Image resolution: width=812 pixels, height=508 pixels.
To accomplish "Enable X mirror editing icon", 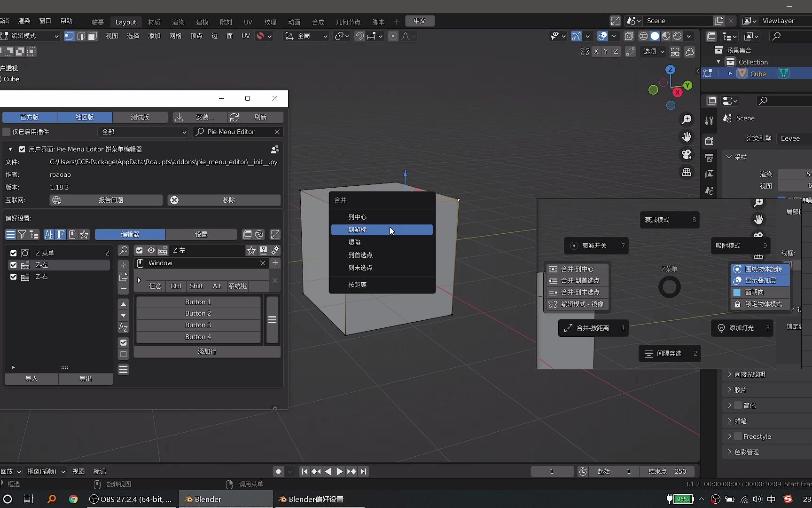I will (596, 52).
